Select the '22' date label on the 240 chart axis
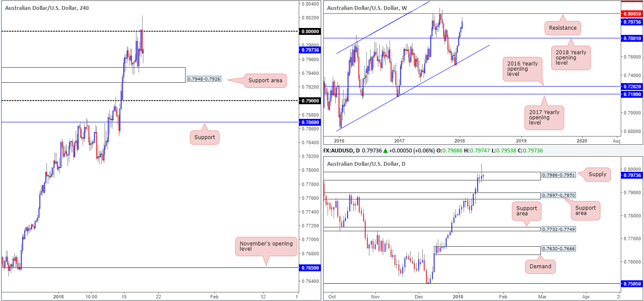The width and height of the screenshot is (644, 301). (x=158, y=296)
